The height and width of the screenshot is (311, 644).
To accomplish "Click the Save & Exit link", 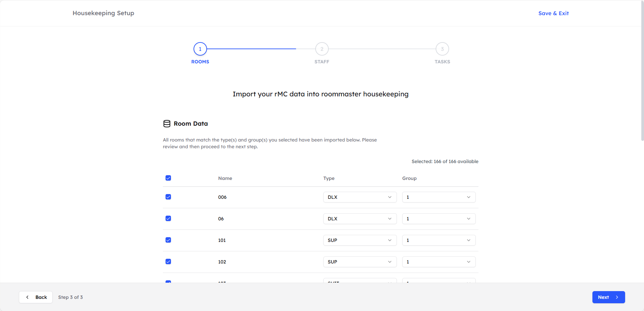I will coord(553,13).
